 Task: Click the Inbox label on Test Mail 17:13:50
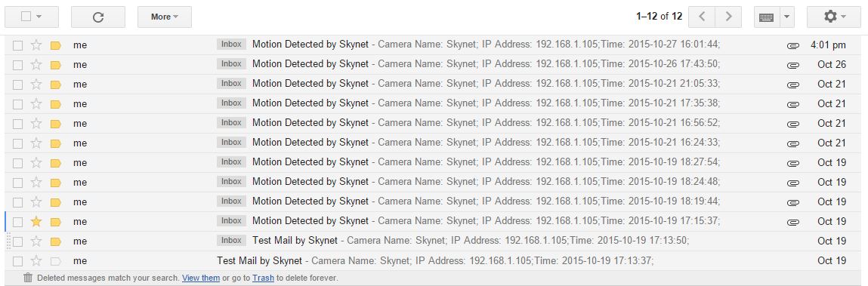point(231,241)
